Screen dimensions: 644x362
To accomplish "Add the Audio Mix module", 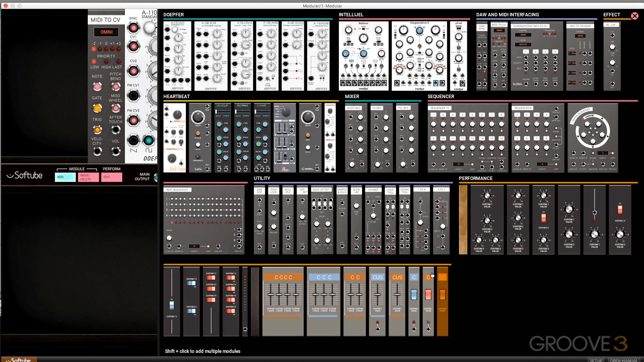I will [356, 139].
